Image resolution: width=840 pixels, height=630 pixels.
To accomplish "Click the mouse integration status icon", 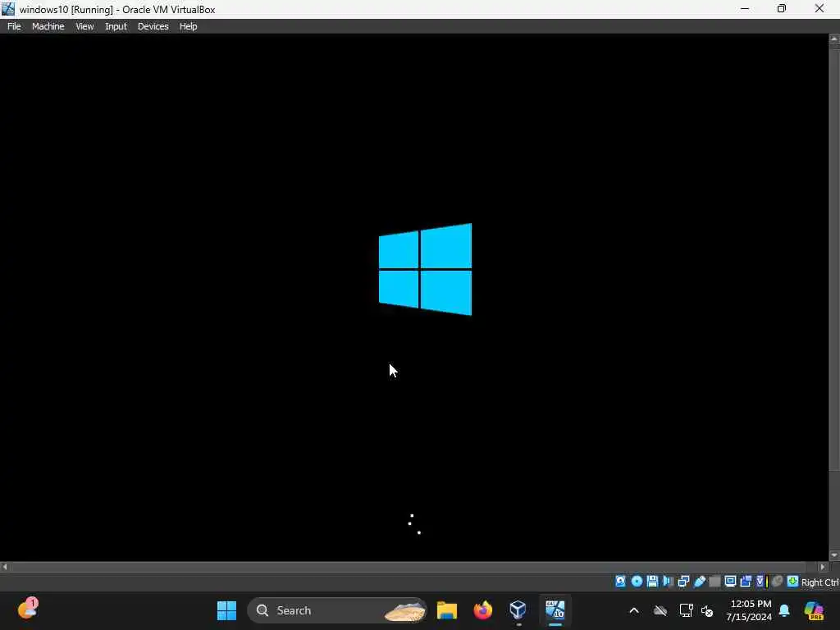I will [x=778, y=582].
